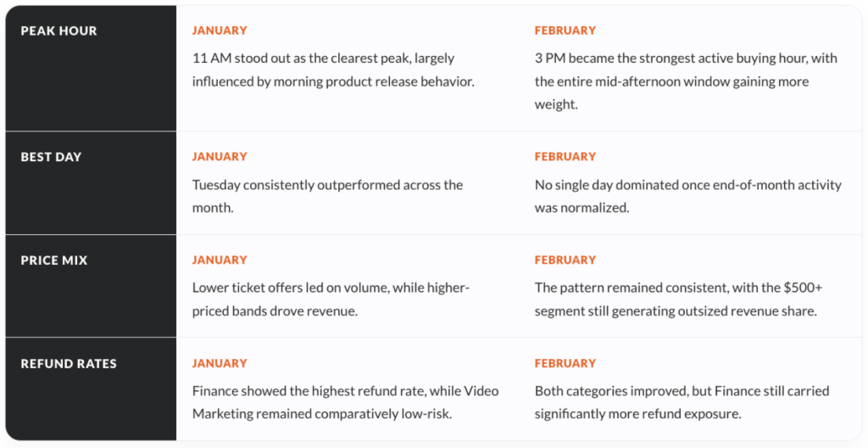The width and height of the screenshot is (868, 448).
Task: Select the JANUARY label in Refund Rates row
Action: [x=220, y=364]
